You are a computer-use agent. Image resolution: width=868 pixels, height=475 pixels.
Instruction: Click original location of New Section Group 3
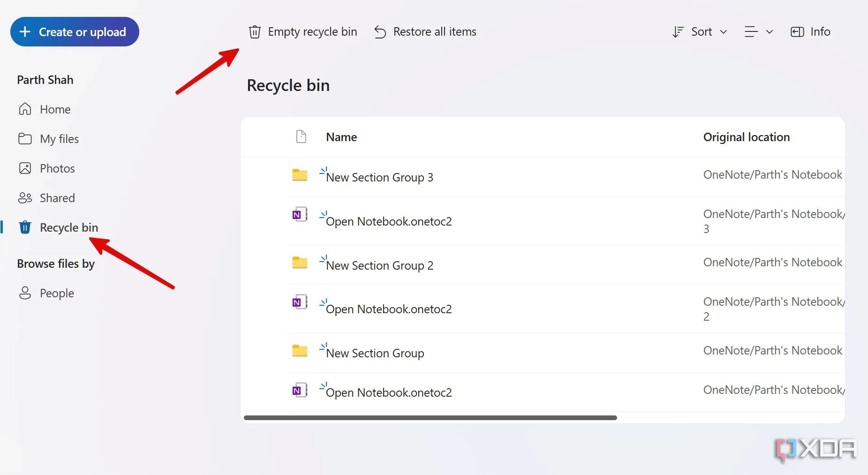(x=773, y=174)
